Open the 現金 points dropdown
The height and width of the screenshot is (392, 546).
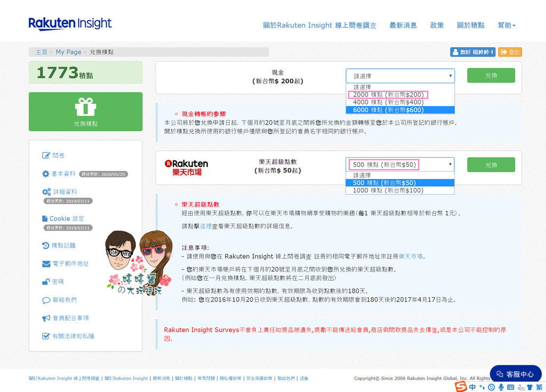point(400,76)
